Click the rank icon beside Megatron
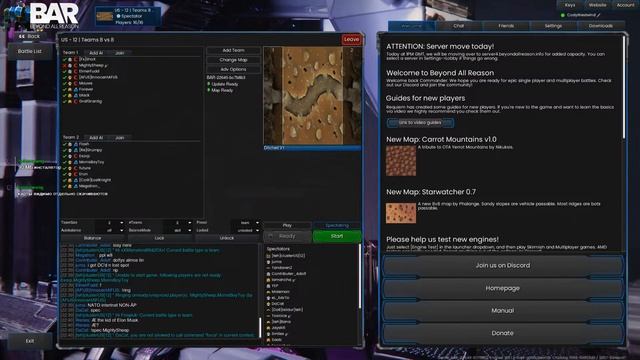 click(x=70, y=186)
